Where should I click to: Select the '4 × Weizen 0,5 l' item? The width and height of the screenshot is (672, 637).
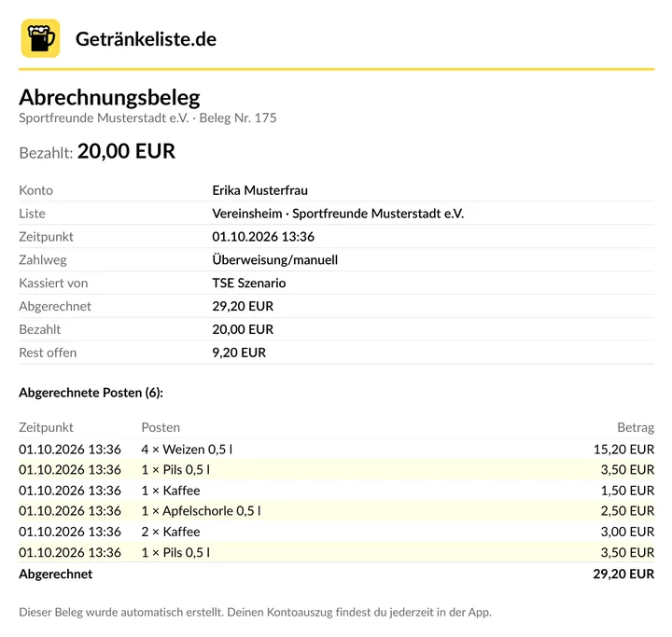(187, 450)
